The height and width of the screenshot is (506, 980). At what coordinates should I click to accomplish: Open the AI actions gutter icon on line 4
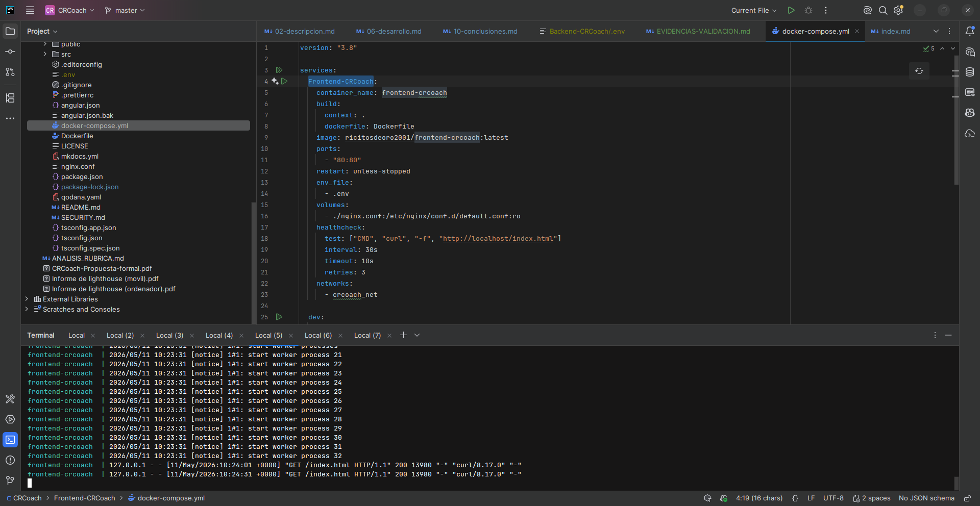point(275,81)
